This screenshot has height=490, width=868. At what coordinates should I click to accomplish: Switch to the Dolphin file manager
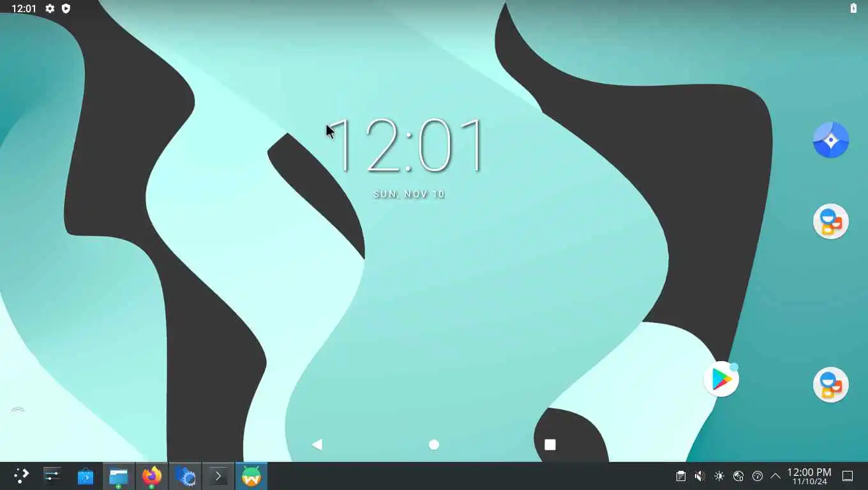(x=119, y=476)
